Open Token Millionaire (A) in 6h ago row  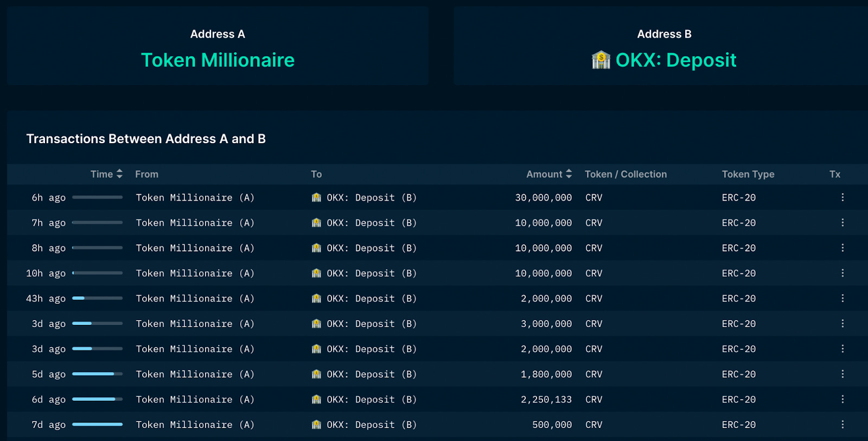pos(195,197)
